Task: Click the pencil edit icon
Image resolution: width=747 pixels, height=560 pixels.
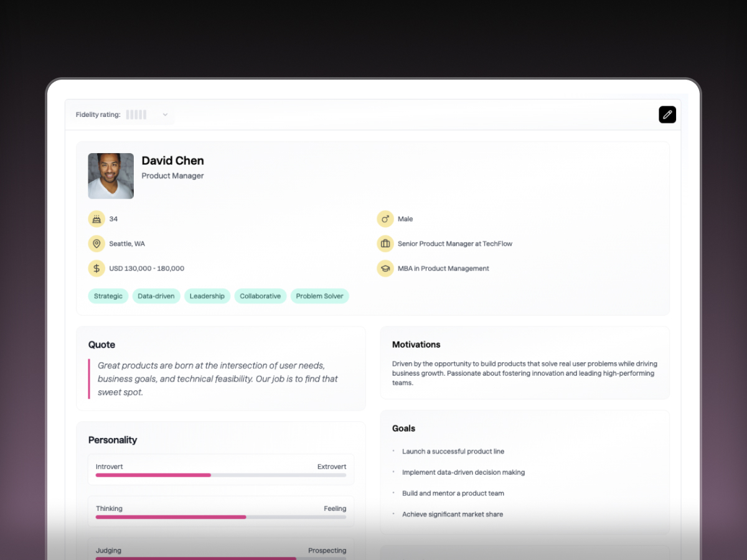Action: coord(667,114)
